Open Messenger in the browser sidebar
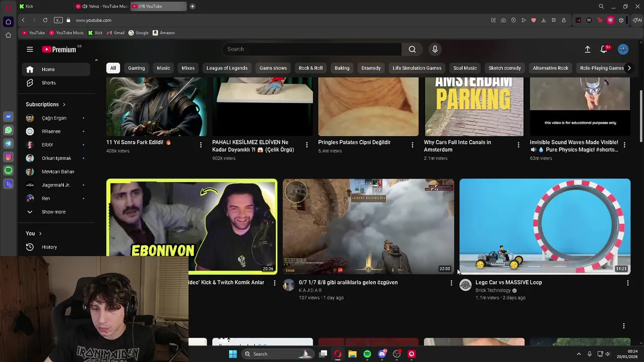 click(8, 117)
